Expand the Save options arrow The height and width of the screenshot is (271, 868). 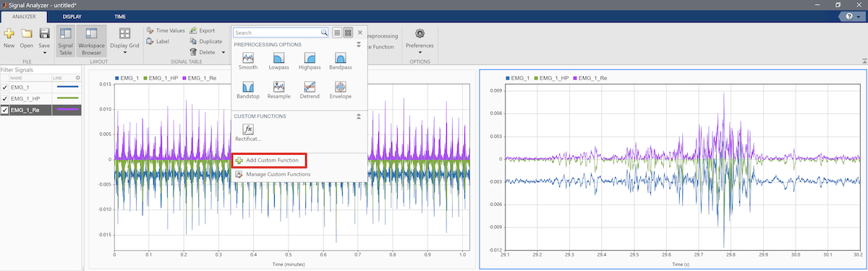coord(44,53)
